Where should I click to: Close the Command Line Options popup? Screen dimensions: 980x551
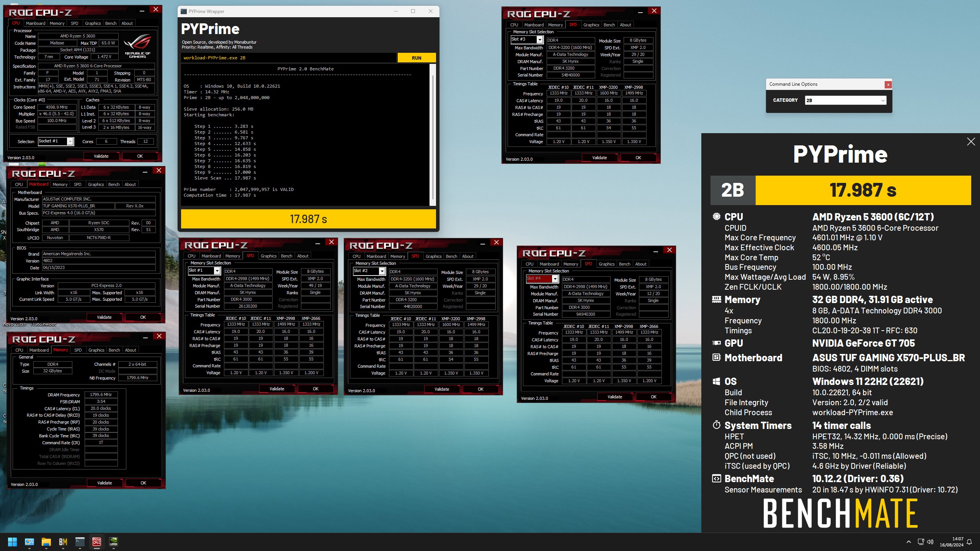(x=888, y=85)
